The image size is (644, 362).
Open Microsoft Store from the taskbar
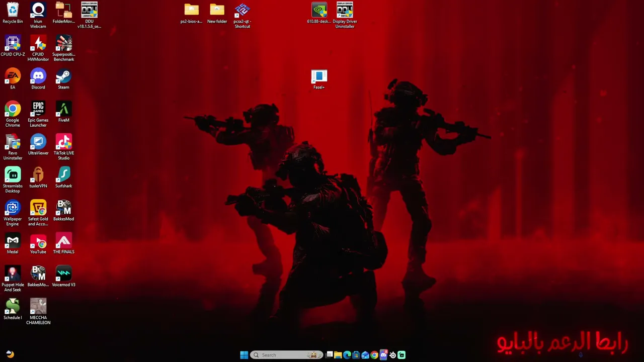coord(356,355)
